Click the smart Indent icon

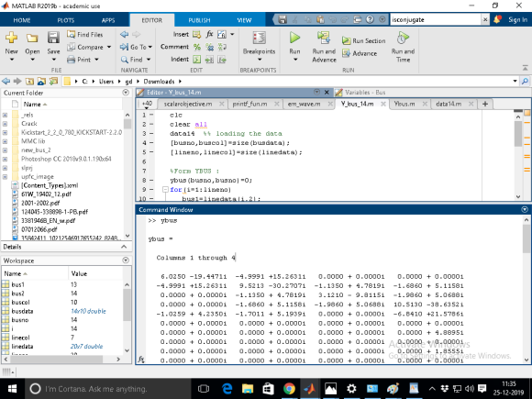pos(197,60)
